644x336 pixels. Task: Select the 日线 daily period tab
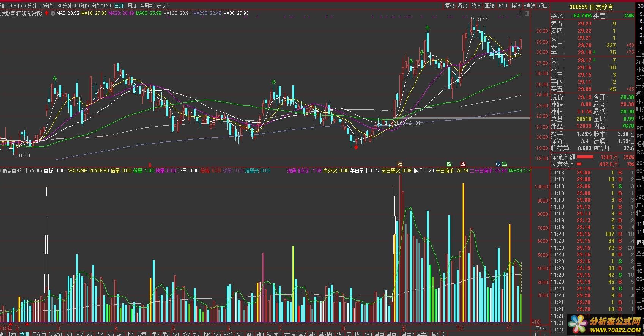point(119,6)
